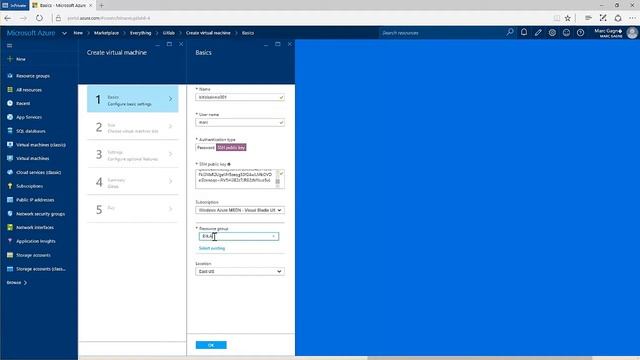640x360 pixels.
Task: Open a new browser tab
Action: pos(102,5)
